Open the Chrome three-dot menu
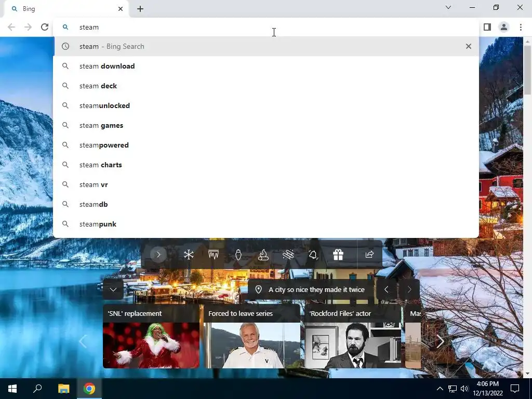532x399 pixels. [521, 27]
